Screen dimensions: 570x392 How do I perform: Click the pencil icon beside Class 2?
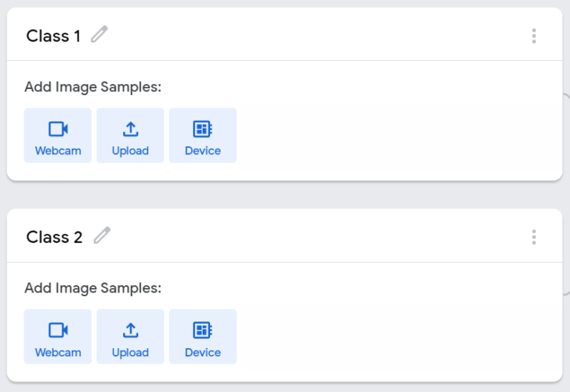pyautogui.click(x=102, y=236)
